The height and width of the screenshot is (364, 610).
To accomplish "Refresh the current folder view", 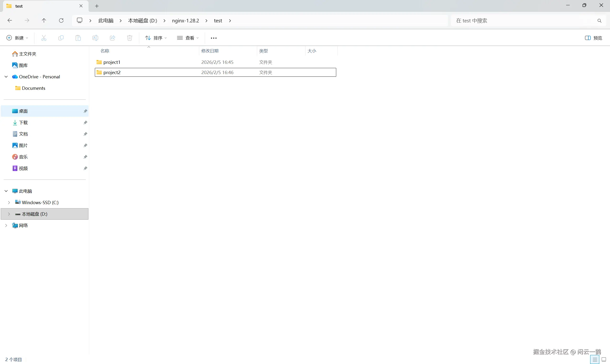I will 61,20.
